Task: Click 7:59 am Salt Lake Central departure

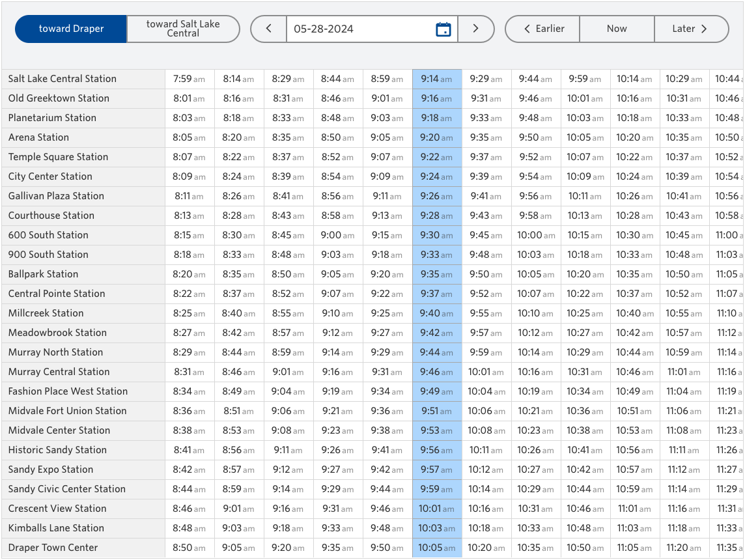Action: [189, 79]
